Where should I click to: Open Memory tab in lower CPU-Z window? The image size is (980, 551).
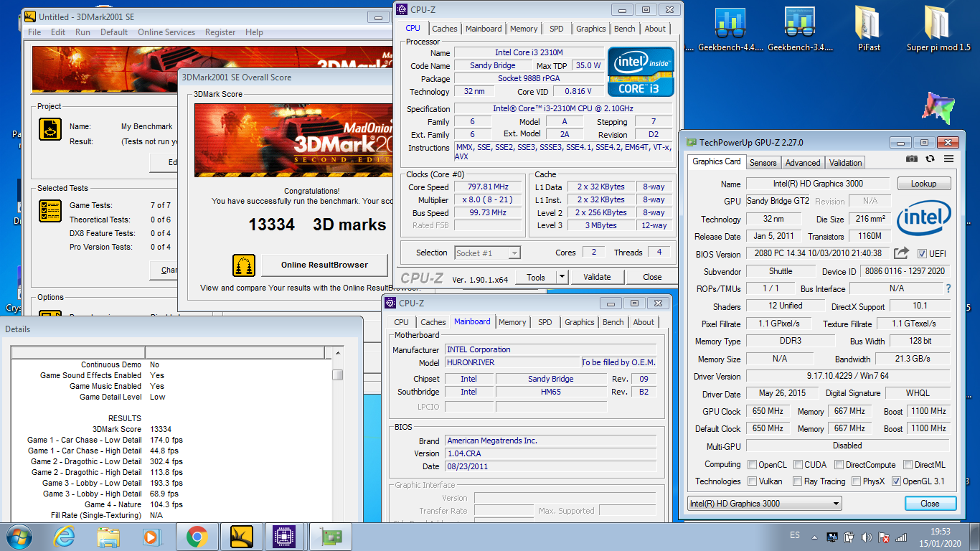[512, 322]
